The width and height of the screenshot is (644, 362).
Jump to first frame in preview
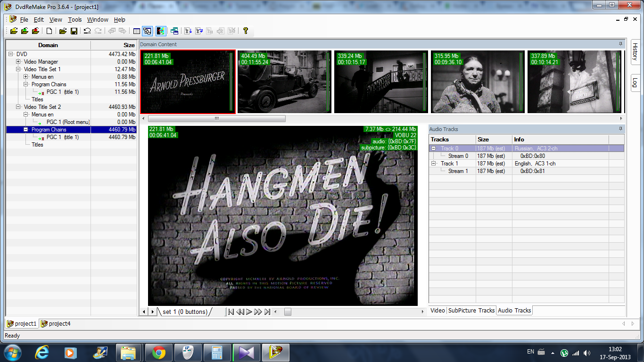(x=231, y=312)
